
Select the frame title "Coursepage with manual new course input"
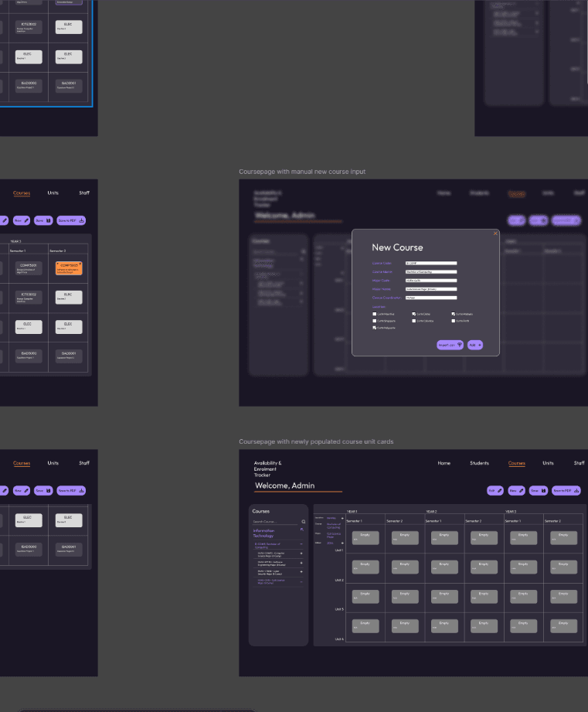302,172
